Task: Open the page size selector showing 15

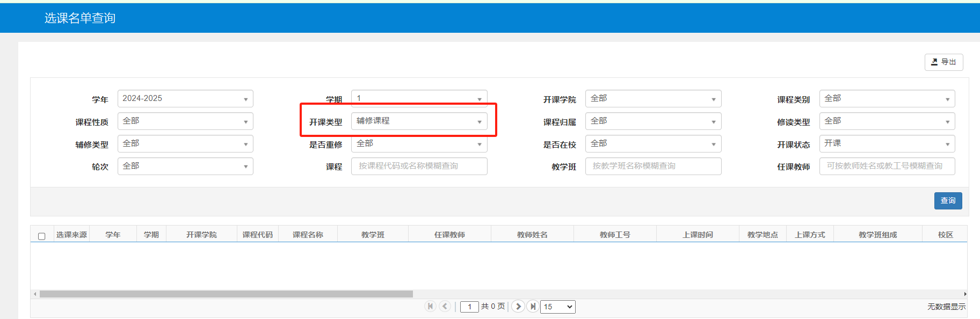Action: (557, 307)
